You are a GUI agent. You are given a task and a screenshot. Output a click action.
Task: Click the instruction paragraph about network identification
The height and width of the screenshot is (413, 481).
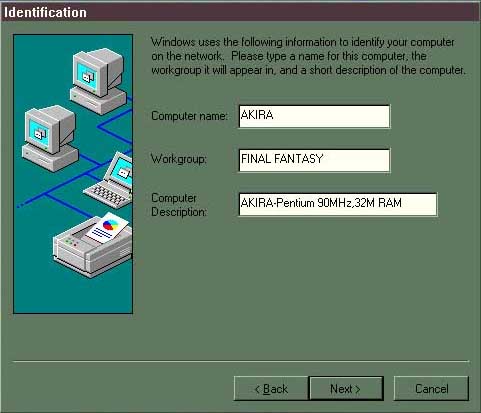pyautogui.click(x=308, y=56)
